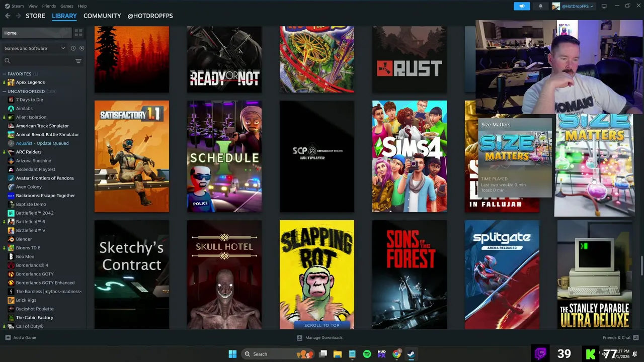644x362 pixels.
Task: Open the @HOTDROPFPS profile tab
Action: [x=150, y=16]
